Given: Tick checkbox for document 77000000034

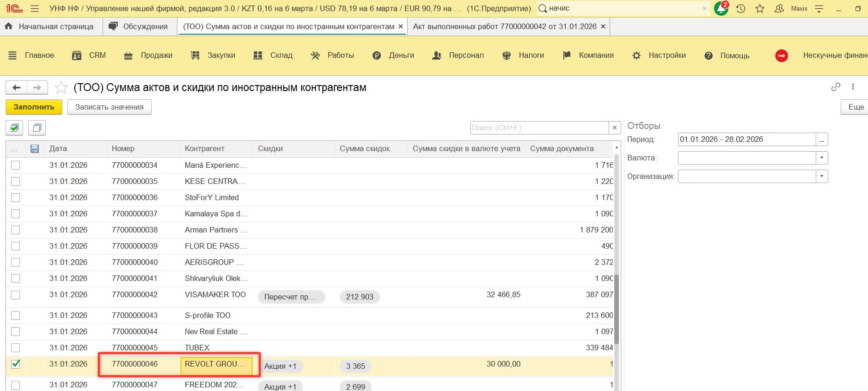Looking at the screenshot, I should point(16,165).
